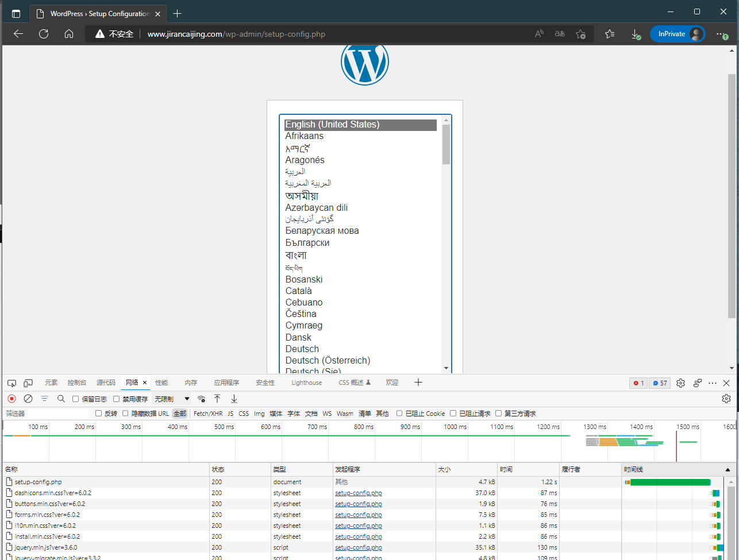Screen dimensions: 739x560
Task: Go to the browser home page
Action: point(69,34)
